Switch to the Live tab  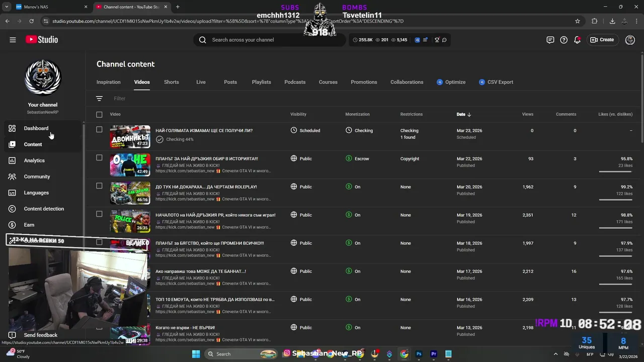click(x=201, y=82)
